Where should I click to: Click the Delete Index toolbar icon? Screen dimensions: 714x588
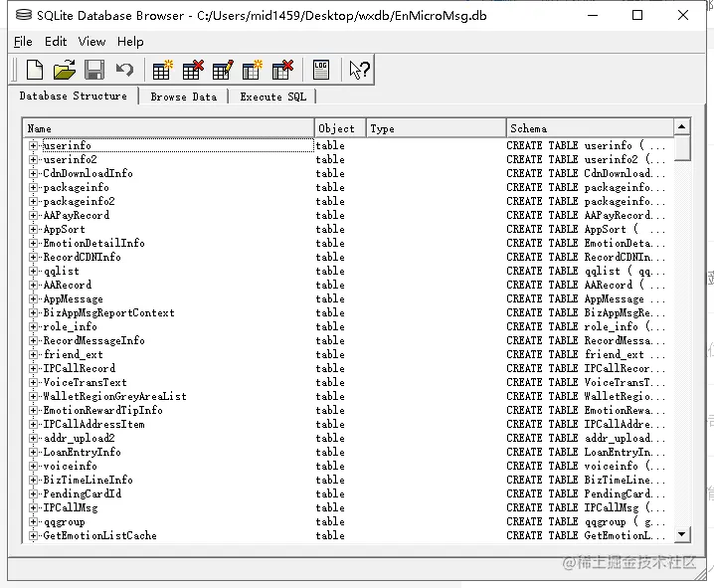tap(282, 70)
